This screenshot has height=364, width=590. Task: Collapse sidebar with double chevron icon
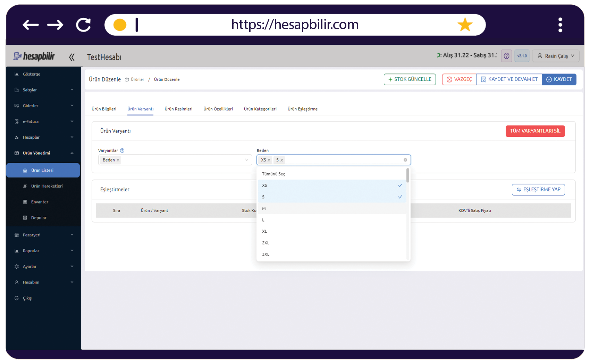pos(71,57)
